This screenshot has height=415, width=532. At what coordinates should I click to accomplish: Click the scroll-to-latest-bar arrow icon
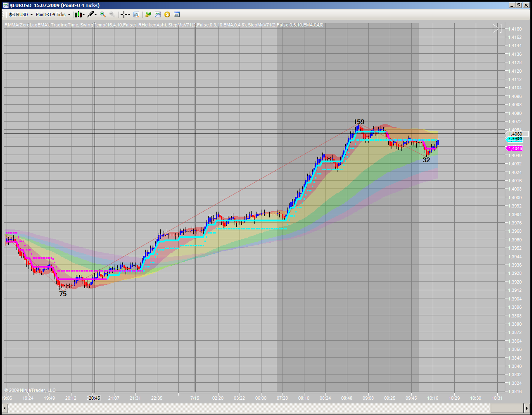(497, 29)
